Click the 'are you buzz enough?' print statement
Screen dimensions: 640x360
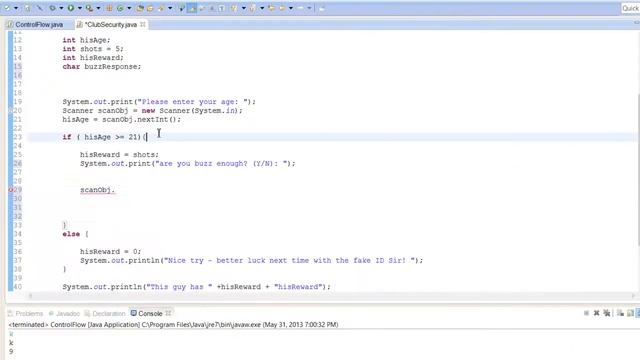(187, 164)
